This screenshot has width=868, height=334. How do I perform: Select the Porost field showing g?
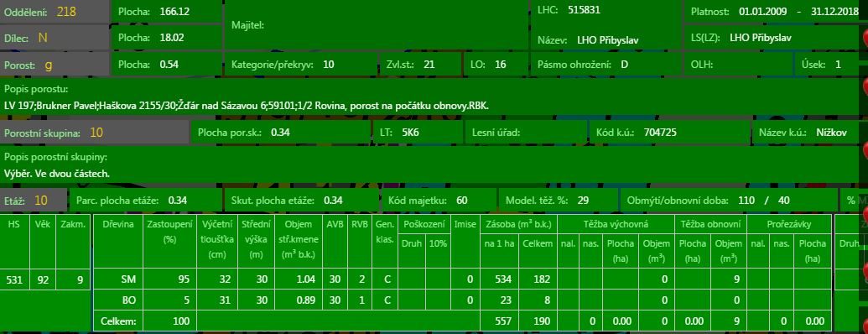[55, 65]
